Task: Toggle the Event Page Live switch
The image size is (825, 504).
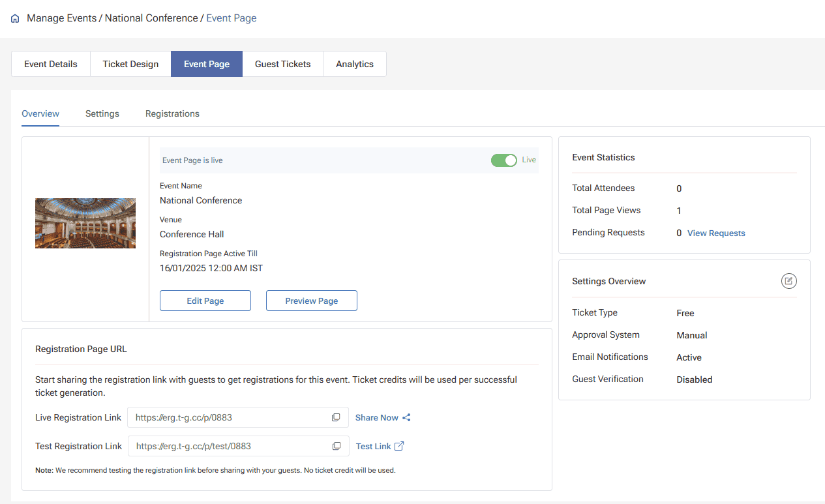Action: tap(503, 160)
